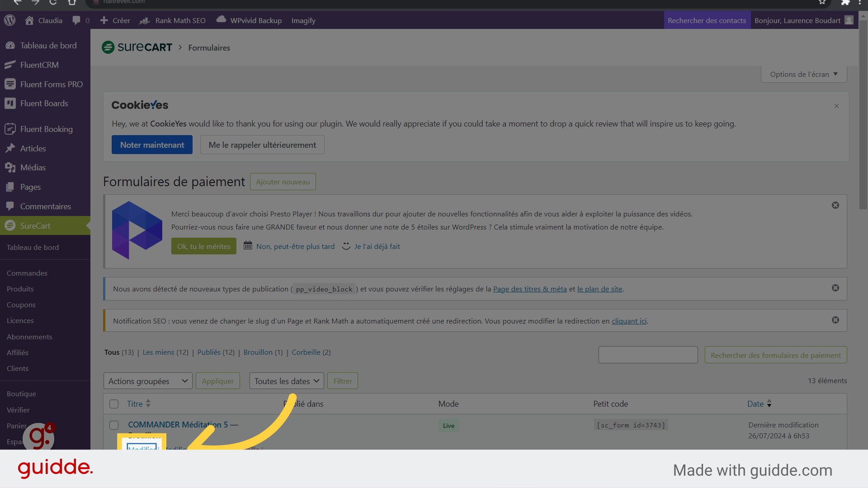The image size is (868, 488).
Task: Click the Médias library icon
Action: [x=10, y=167]
